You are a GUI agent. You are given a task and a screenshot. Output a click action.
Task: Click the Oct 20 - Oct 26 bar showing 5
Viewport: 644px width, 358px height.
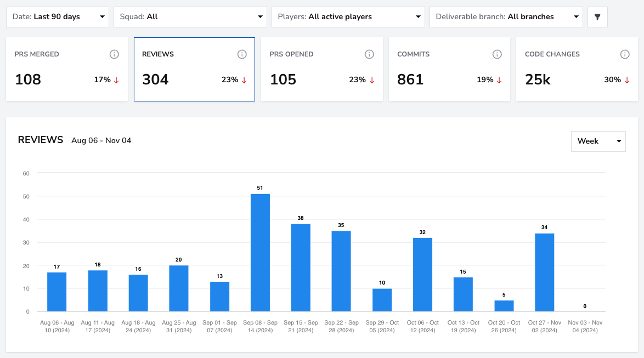point(504,306)
